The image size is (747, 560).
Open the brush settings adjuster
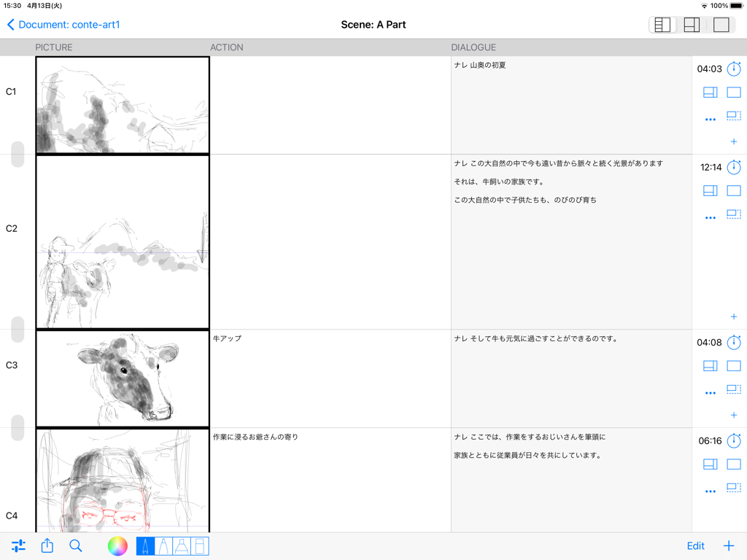point(18,545)
